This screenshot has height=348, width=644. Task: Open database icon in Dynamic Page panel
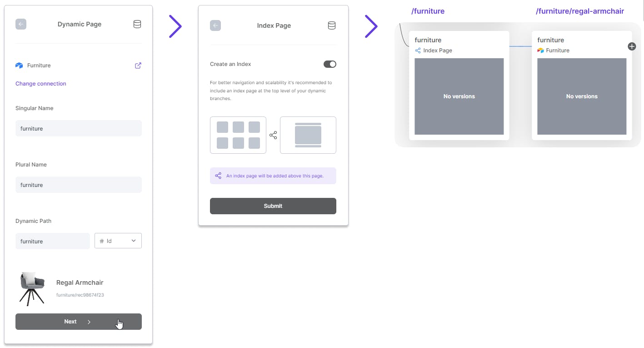coord(137,24)
